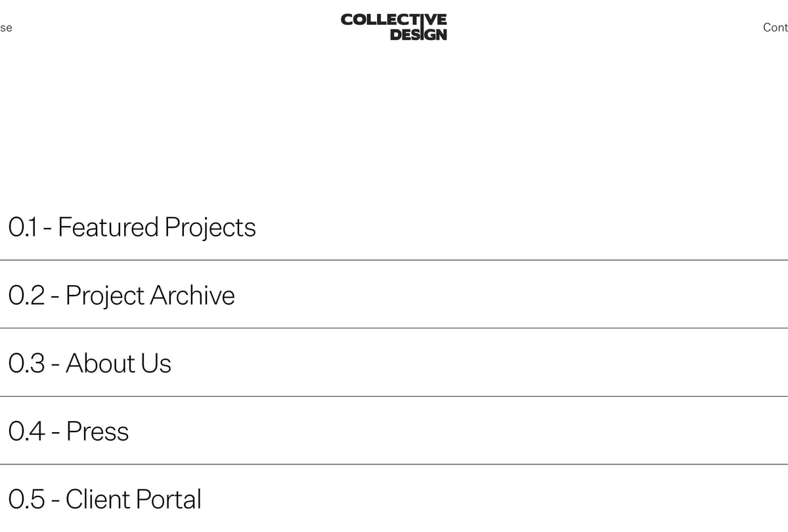Open the 0.1 - Featured Projects menu entry
Viewport: 788px width, 532px height.
[x=131, y=227]
